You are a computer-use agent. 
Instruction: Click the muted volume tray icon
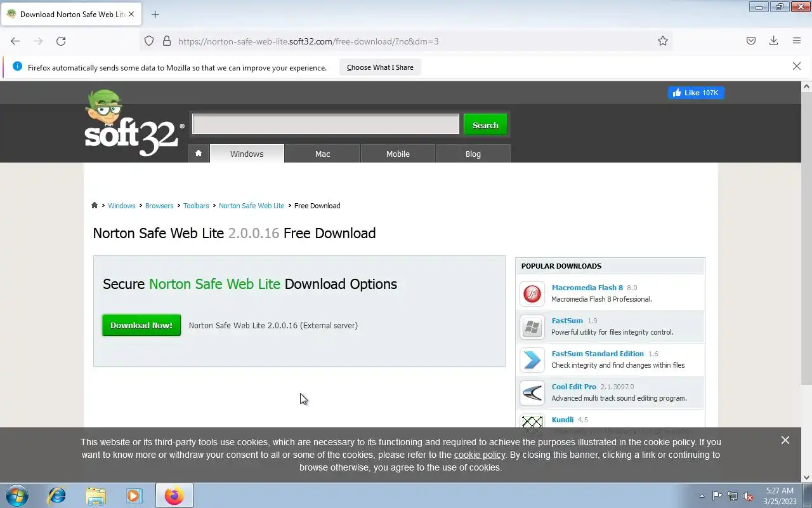tap(749, 496)
